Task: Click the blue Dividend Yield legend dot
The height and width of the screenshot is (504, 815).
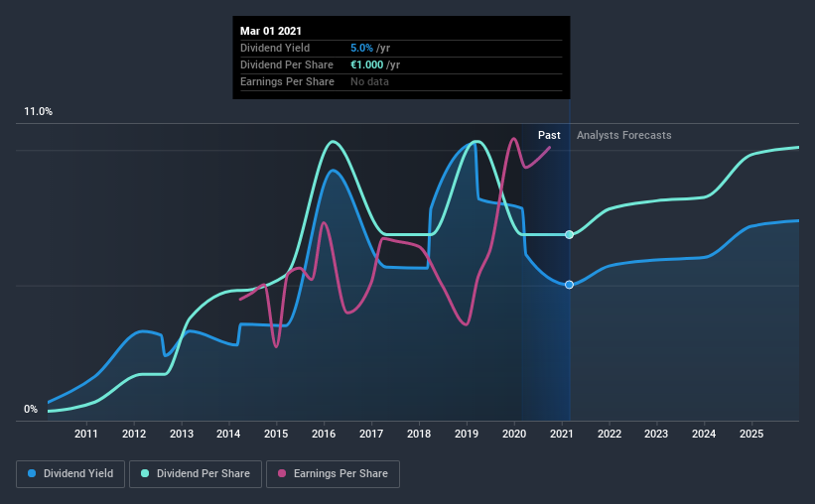Action: point(32,473)
